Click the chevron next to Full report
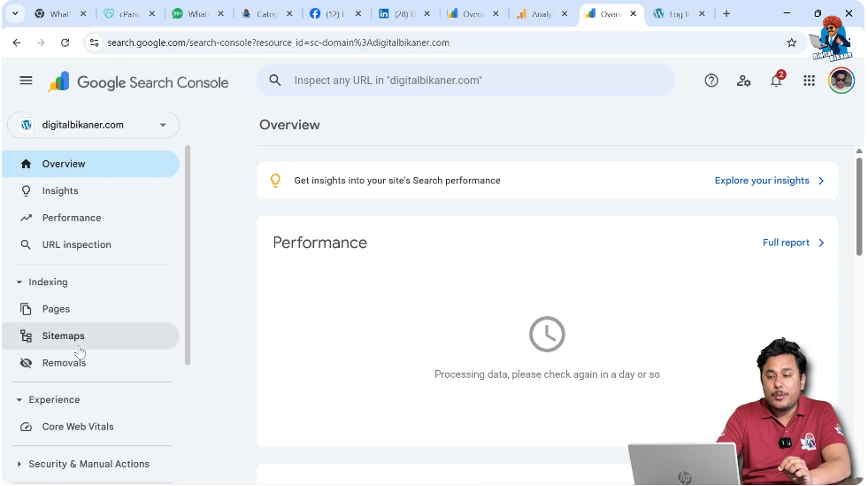 pyautogui.click(x=821, y=243)
